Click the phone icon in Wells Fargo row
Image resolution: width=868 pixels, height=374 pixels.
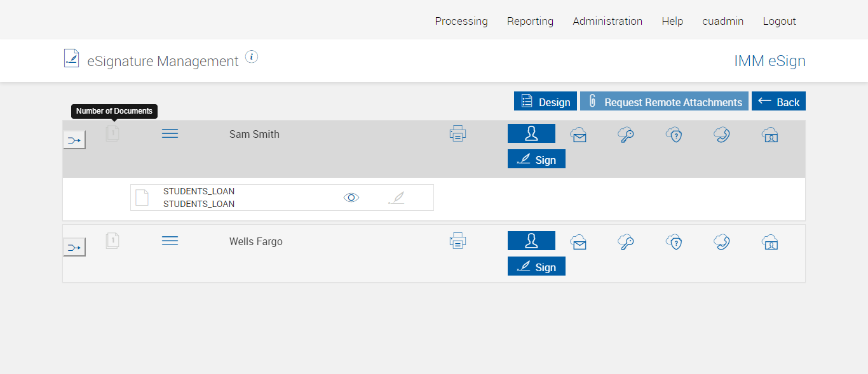pyautogui.click(x=721, y=242)
